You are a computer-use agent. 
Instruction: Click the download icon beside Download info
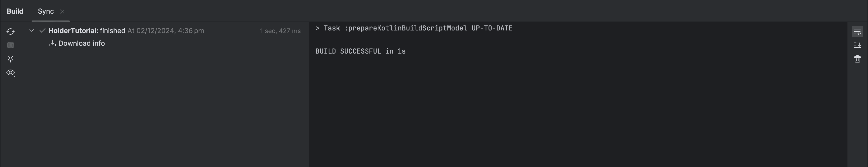53,43
